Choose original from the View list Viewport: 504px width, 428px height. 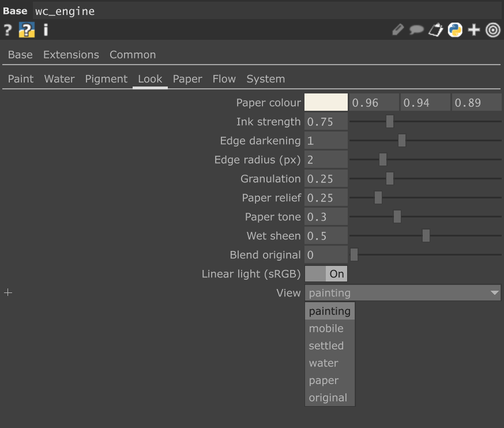pyautogui.click(x=329, y=398)
